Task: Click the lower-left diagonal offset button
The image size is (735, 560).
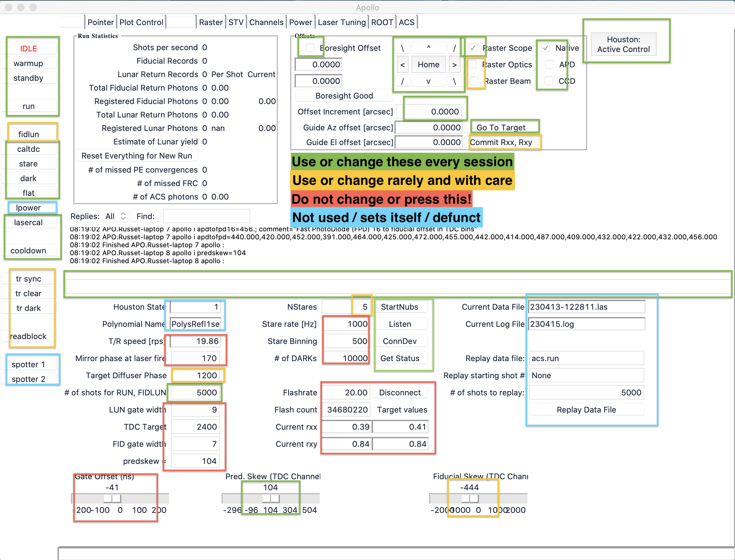Action: coord(403,81)
